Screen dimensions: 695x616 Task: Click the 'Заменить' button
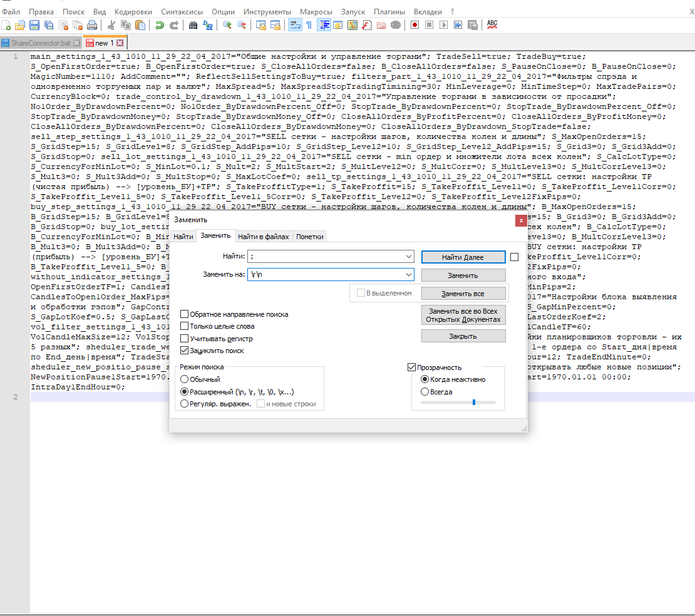pos(463,275)
